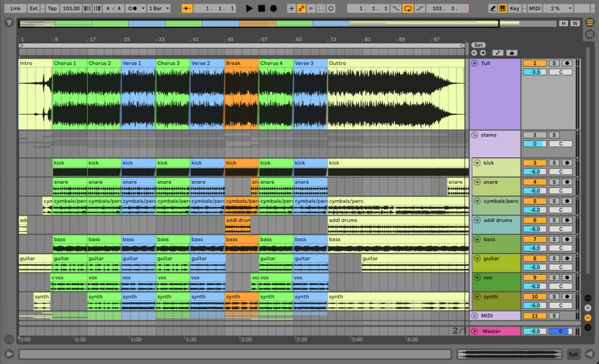Toggle the metronome icon

point(132,8)
